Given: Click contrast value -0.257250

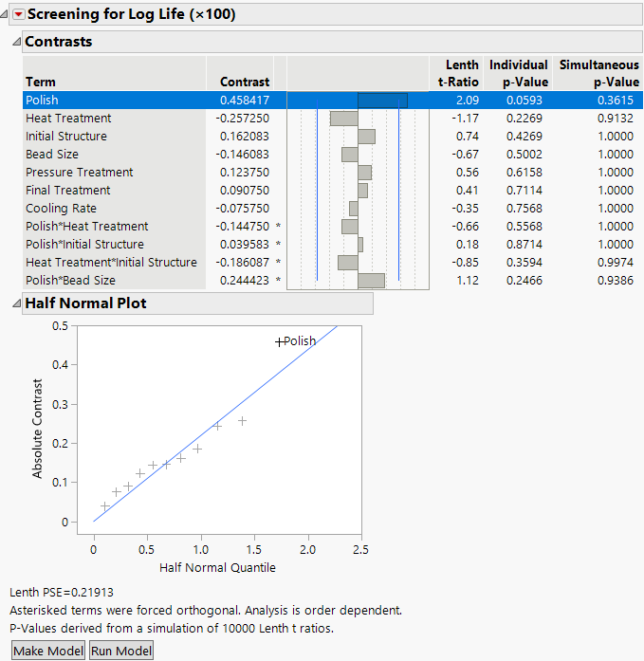Looking at the screenshot, I should coord(243,118).
